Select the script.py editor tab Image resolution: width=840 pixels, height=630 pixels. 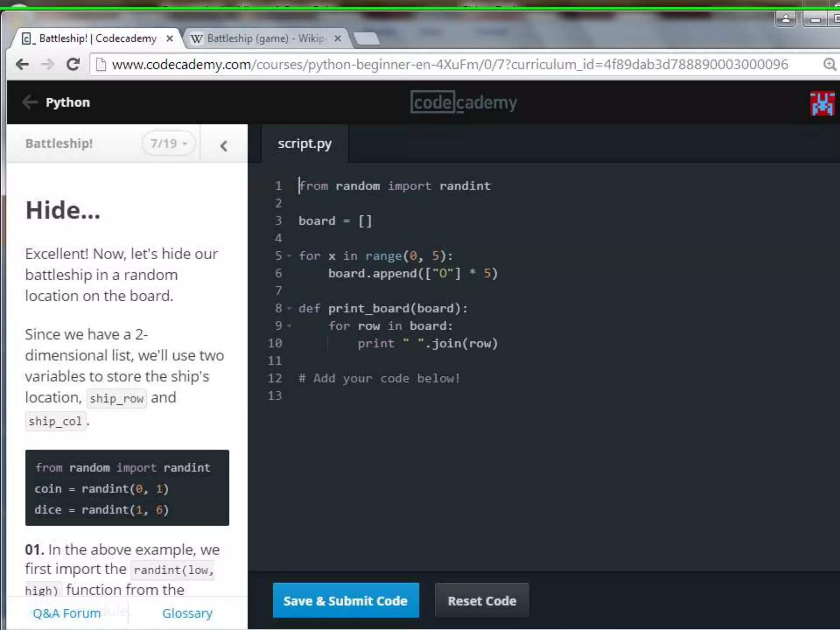pos(304,144)
